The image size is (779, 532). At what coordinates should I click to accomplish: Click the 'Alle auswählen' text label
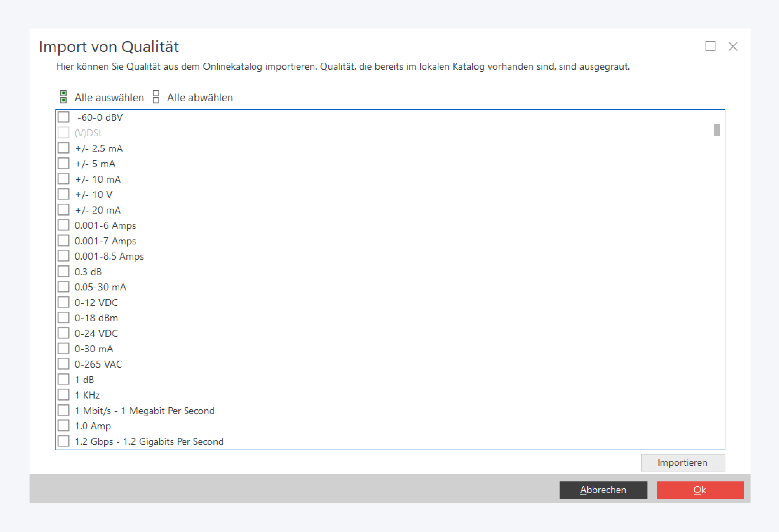click(x=109, y=98)
